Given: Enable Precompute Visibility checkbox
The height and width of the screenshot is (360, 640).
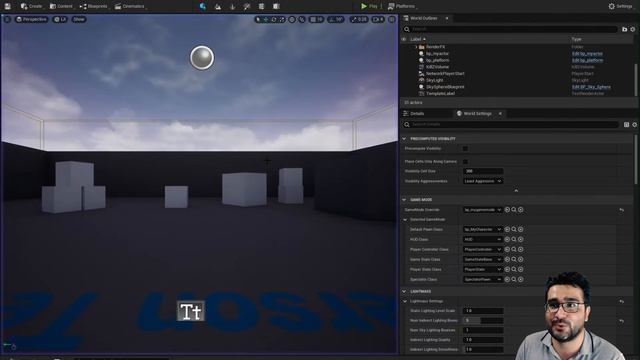Looking at the screenshot, I should tap(465, 149).
